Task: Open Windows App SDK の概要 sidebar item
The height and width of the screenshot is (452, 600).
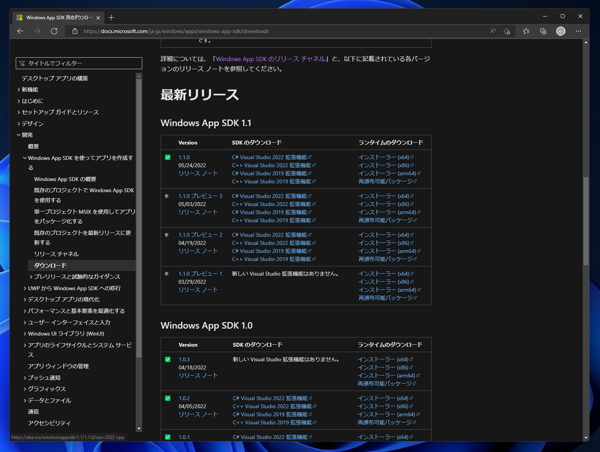Action: [x=65, y=179]
